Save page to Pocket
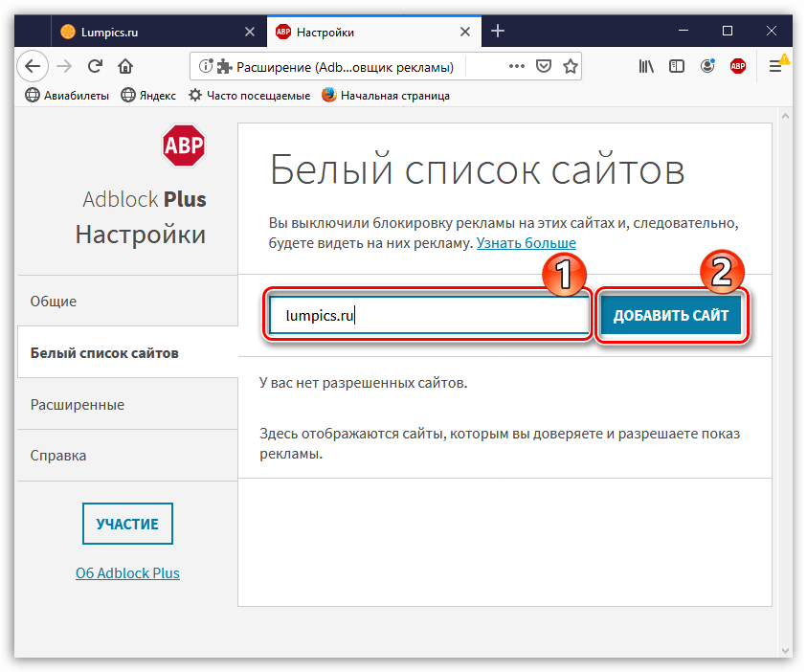Image resolution: width=807 pixels, height=672 pixels. [544, 66]
